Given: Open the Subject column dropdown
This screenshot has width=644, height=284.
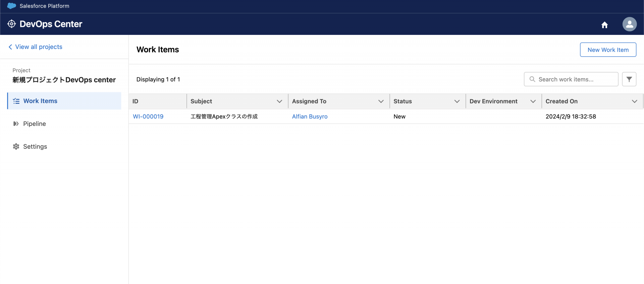Looking at the screenshot, I should pyautogui.click(x=279, y=101).
